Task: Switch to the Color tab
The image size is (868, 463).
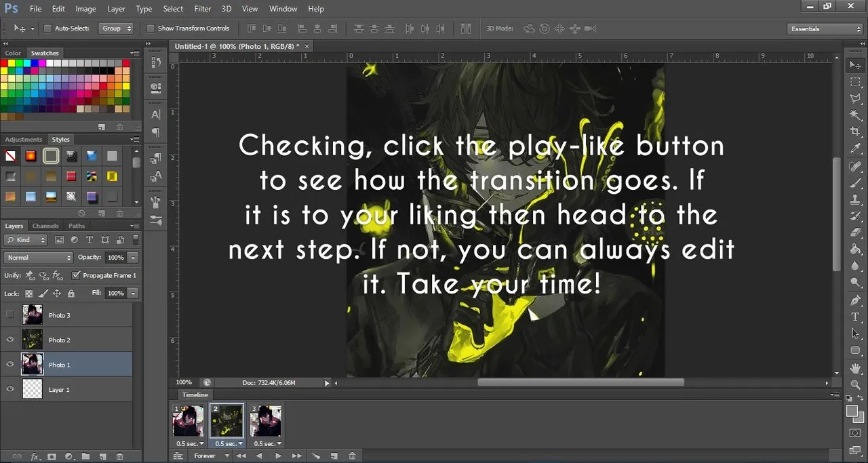Action: (13, 53)
